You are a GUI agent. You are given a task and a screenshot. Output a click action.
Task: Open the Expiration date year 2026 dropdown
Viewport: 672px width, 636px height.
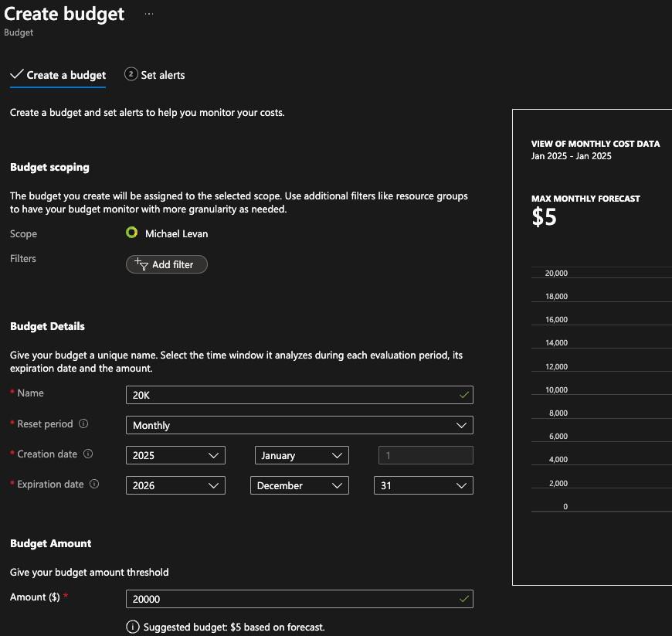[x=175, y=485]
